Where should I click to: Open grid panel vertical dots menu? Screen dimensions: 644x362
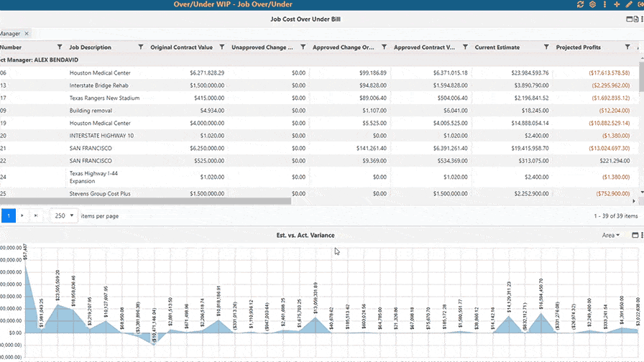(642, 19)
